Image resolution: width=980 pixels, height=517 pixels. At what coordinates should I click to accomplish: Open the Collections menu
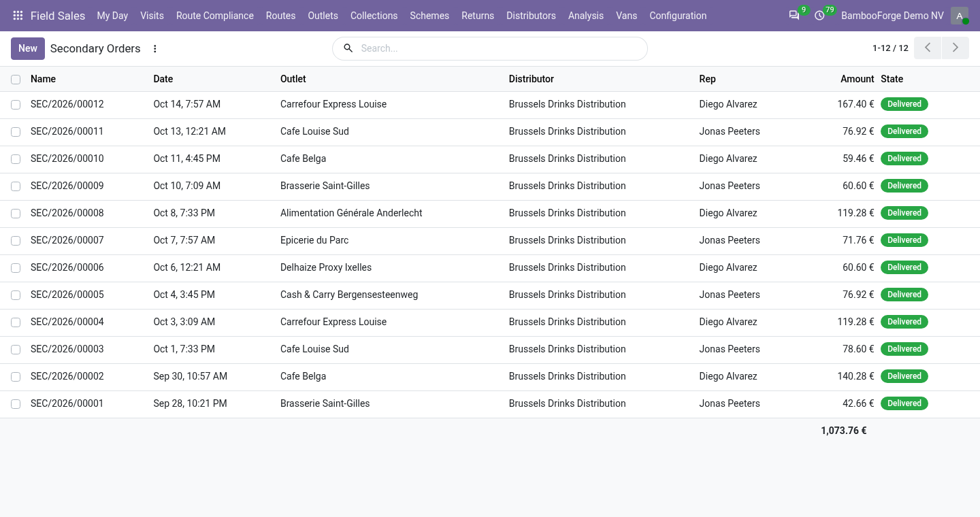click(374, 16)
